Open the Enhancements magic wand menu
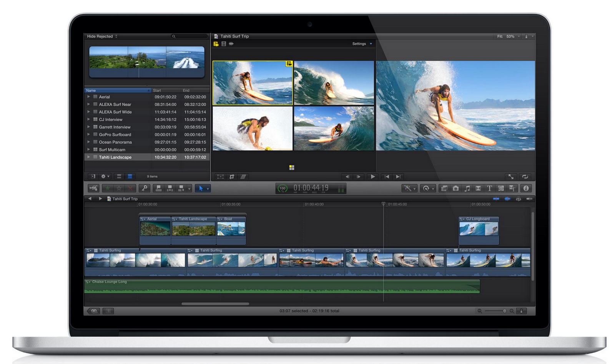 (x=409, y=188)
